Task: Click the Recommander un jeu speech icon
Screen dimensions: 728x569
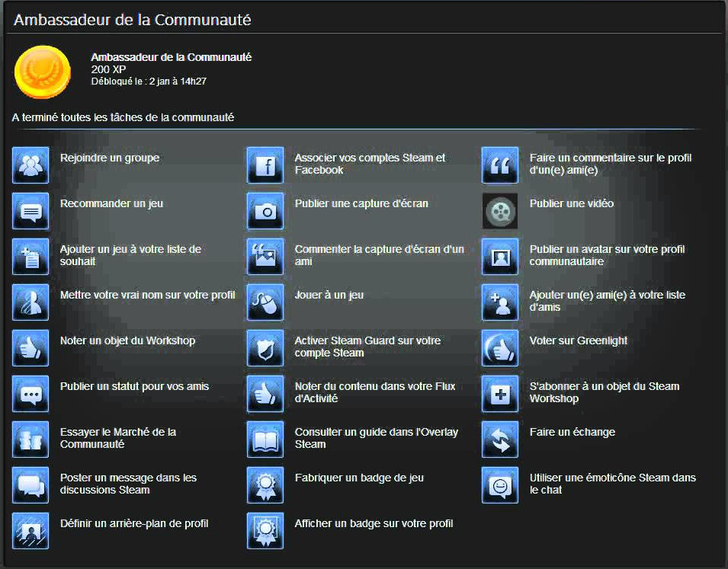Action: [x=30, y=211]
